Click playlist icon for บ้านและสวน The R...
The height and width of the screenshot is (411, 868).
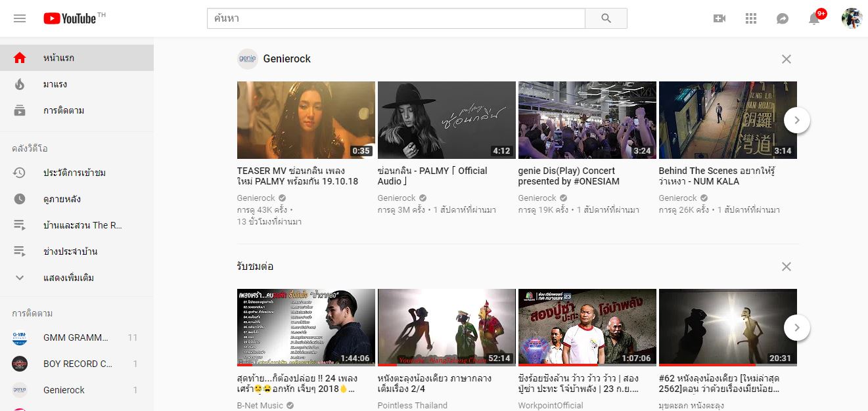(x=20, y=225)
